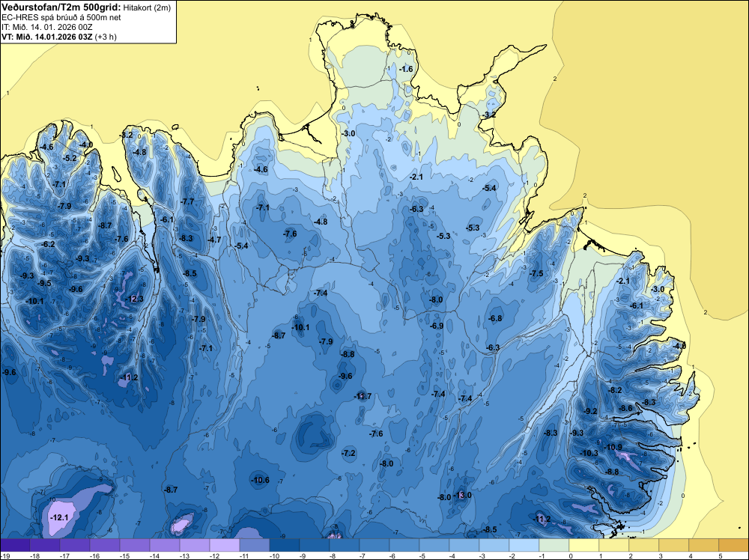Click the 'EC-HRES spá brúuð á 500m net' line
Screen dimensions: 749x560
(61, 18)
